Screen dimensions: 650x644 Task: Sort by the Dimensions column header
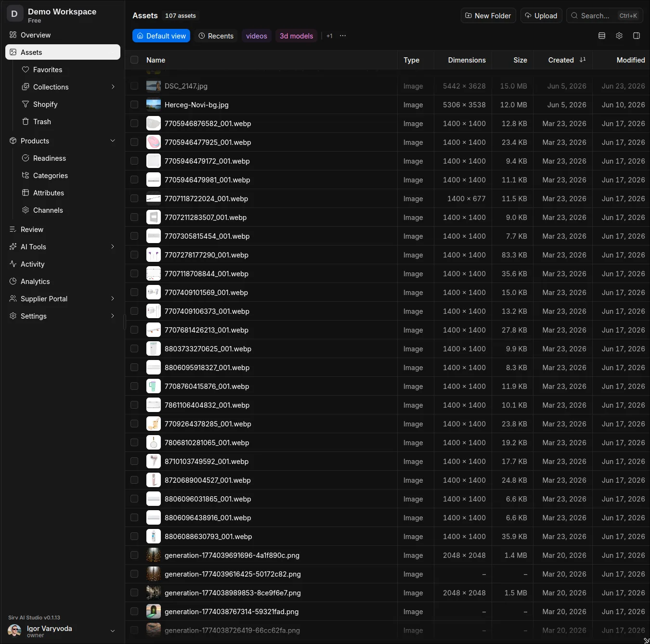[467, 60]
